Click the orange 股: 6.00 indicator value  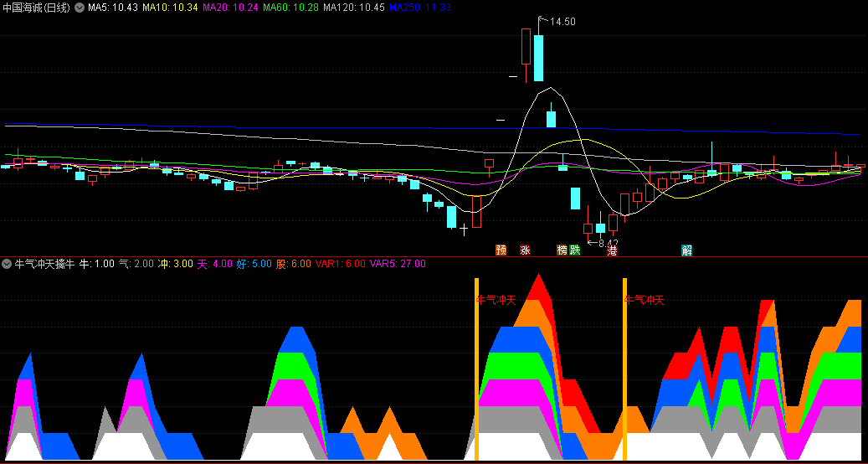[x=294, y=264]
